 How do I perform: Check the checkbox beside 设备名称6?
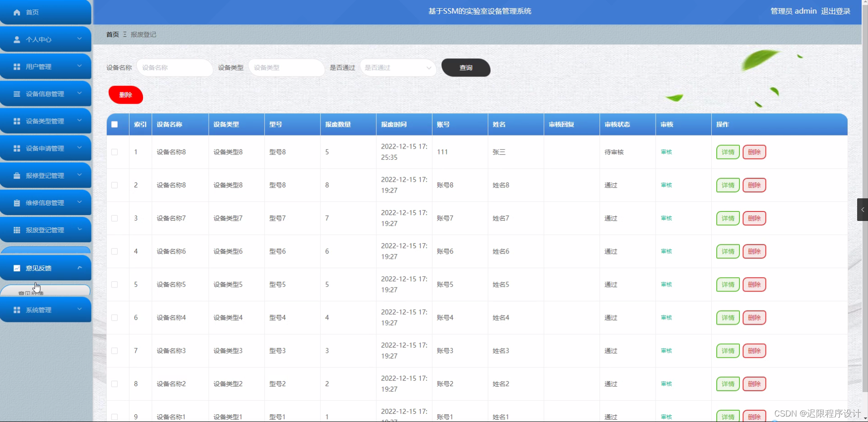[x=115, y=251]
